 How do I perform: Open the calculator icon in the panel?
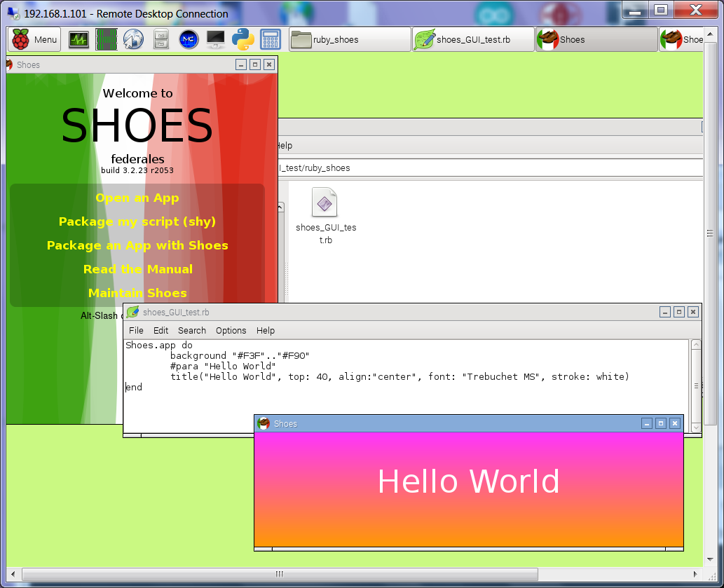(x=271, y=40)
